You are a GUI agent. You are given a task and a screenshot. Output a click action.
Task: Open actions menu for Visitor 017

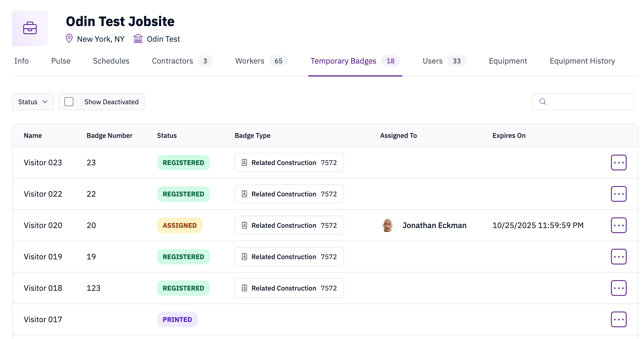point(619,319)
